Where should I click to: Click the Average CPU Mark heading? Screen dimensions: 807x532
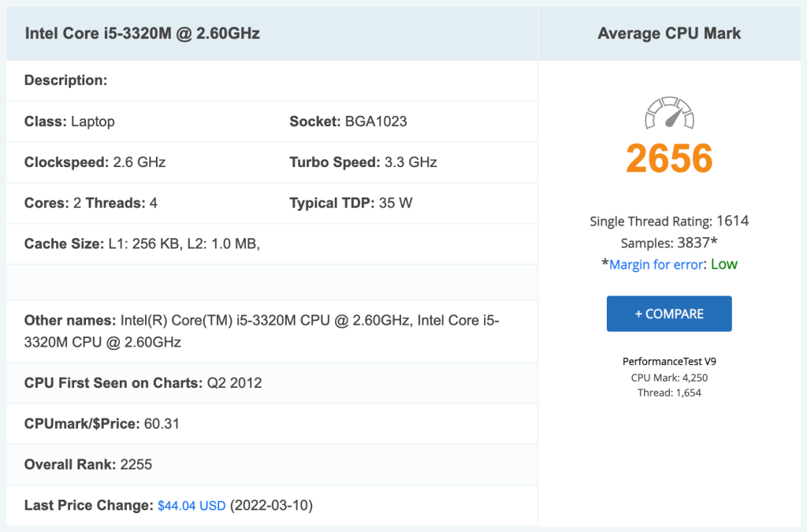tap(669, 33)
